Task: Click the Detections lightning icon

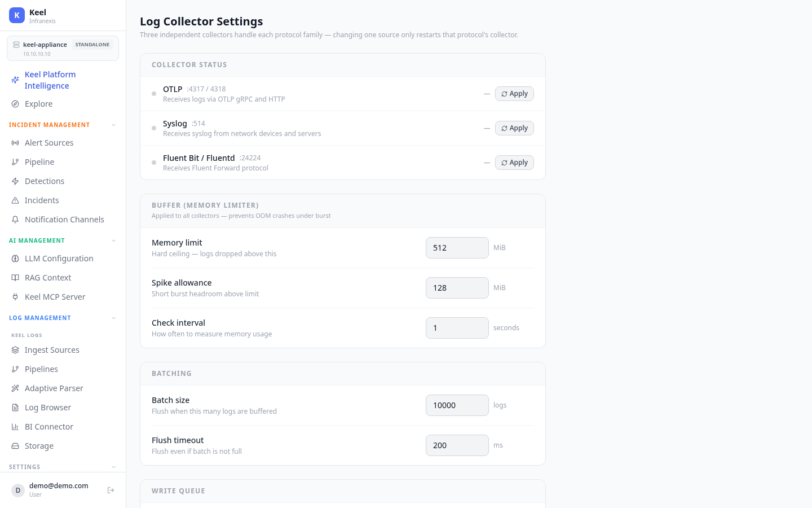Action: 15,181
